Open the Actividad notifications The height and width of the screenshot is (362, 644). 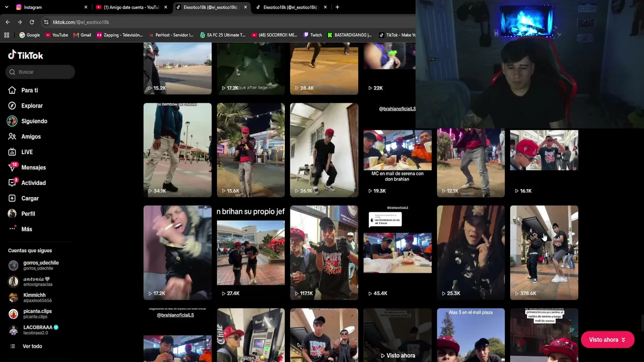[x=34, y=183]
